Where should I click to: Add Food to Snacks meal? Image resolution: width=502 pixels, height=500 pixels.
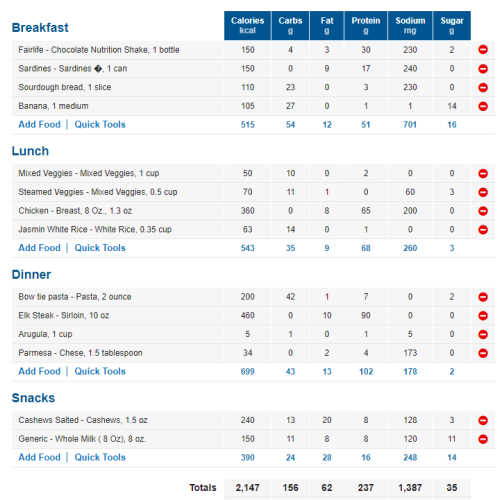pos(39,457)
